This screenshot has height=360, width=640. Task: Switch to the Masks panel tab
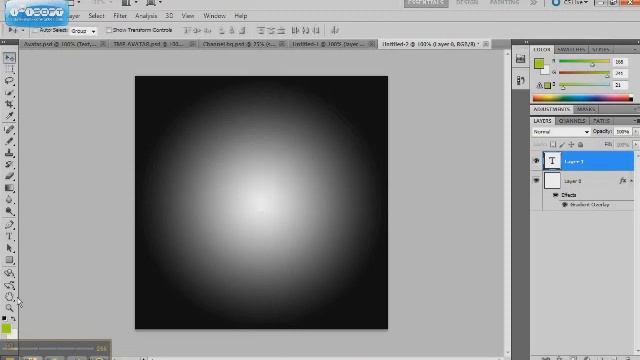[x=586, y=109]
